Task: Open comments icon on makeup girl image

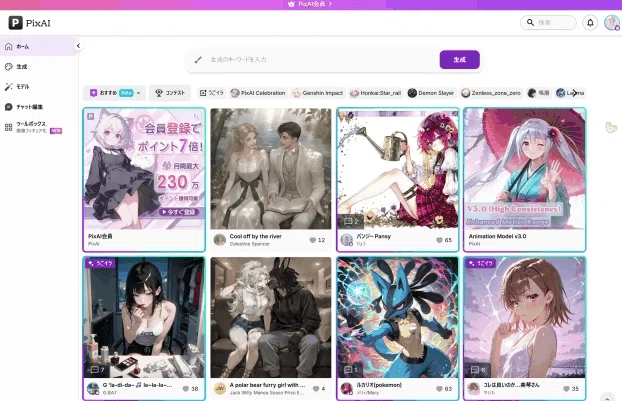Action: (97, 370)
